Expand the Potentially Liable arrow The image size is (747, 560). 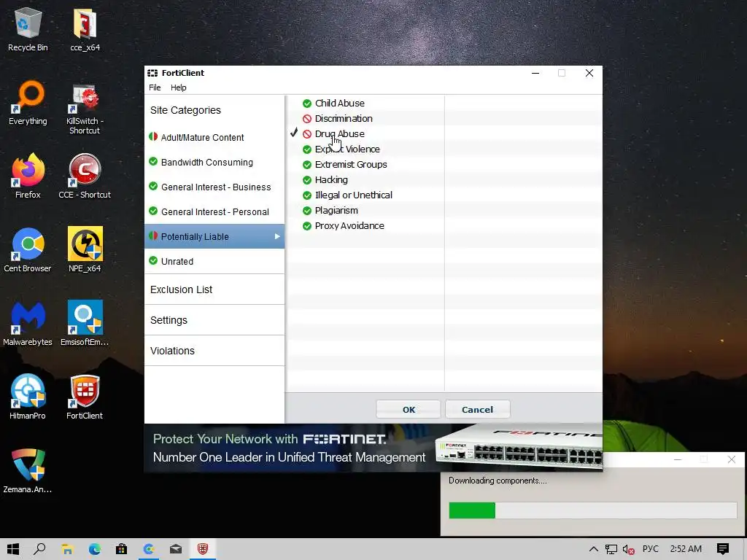point(277,236)
